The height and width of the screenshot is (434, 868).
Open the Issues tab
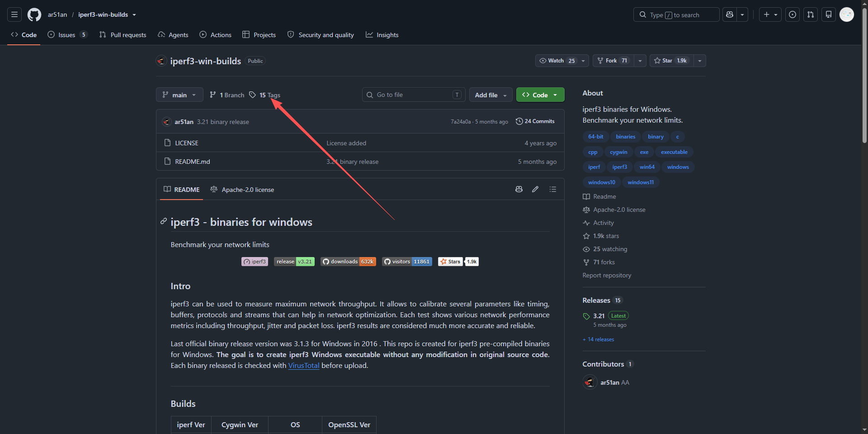tap(67, 35)
